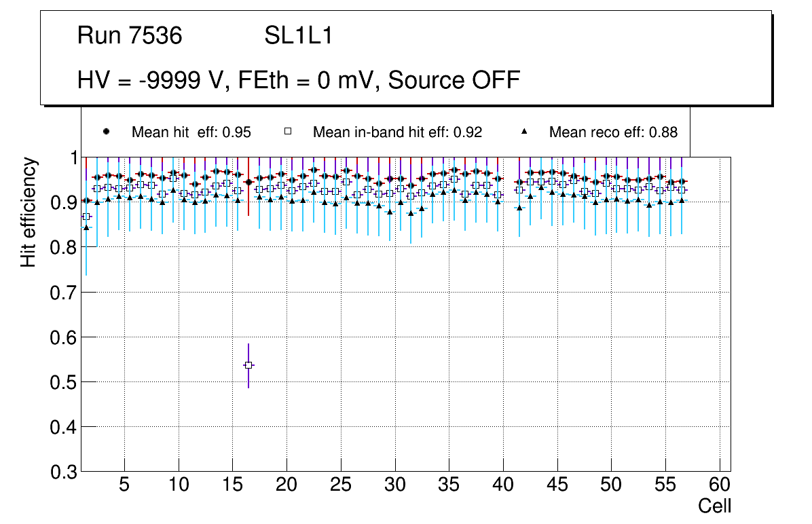This screenshot has height=524, width=812.
Task: Select the outlier square point near 0.54
Action: [248, 365]
